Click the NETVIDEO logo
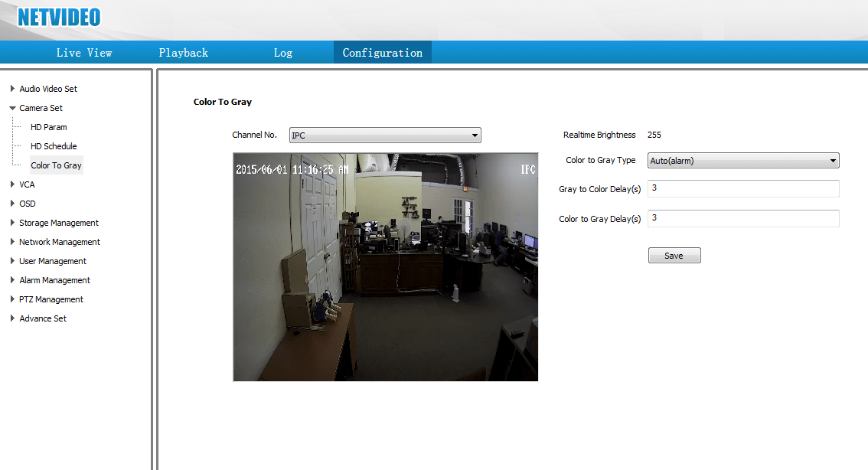Viewport: 868px width, 470px height. pos(59,17)
